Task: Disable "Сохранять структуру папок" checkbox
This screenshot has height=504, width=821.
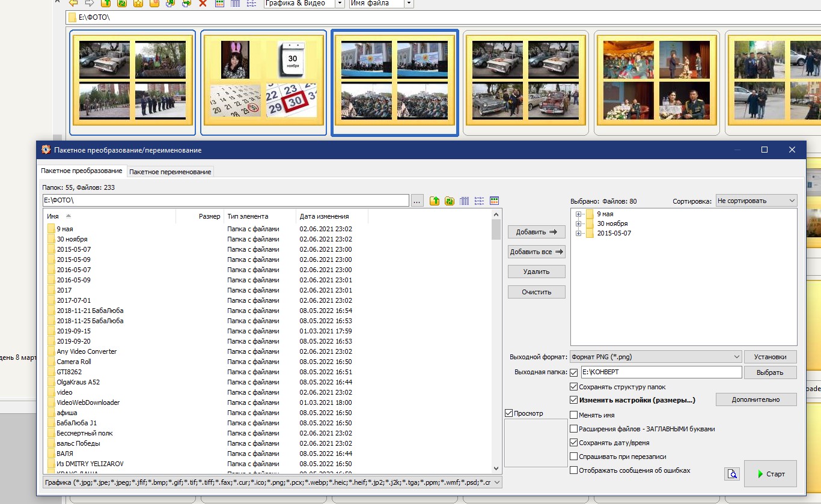Action: 574,387
